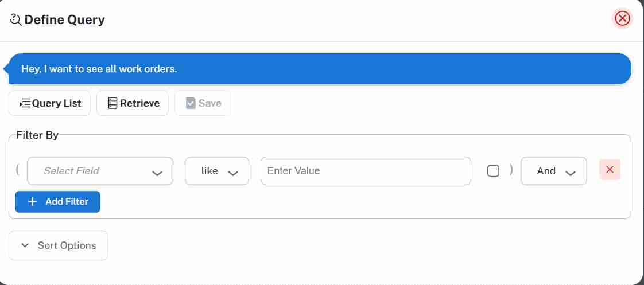The height and width of the screenshot is (285, 644).
Task: Open the Query List
Action: click(x=49, y=103)
